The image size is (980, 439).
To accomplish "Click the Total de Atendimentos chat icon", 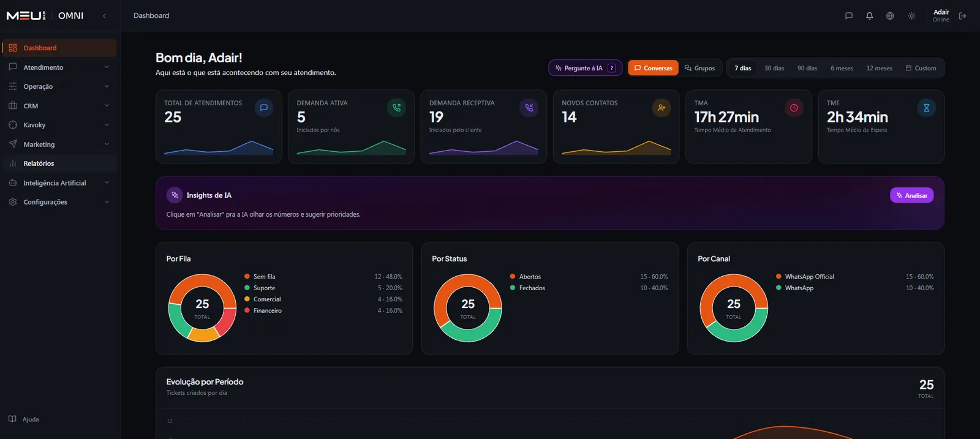I will click(264, 108).
